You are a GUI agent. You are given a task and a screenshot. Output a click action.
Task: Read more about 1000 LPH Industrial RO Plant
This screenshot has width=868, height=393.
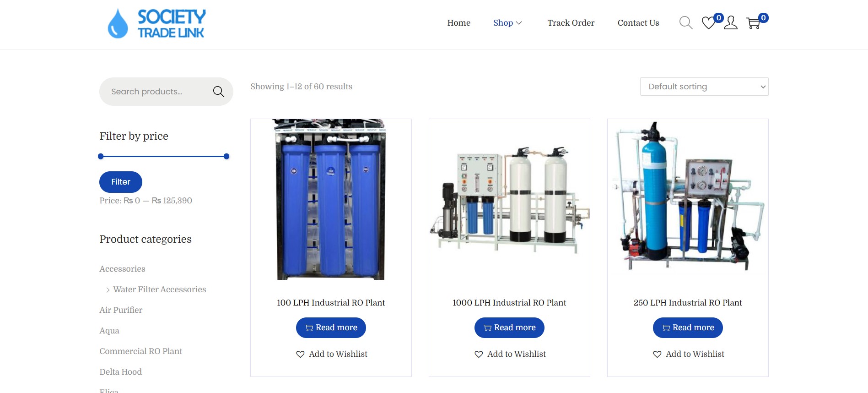[x=509, y=327]
